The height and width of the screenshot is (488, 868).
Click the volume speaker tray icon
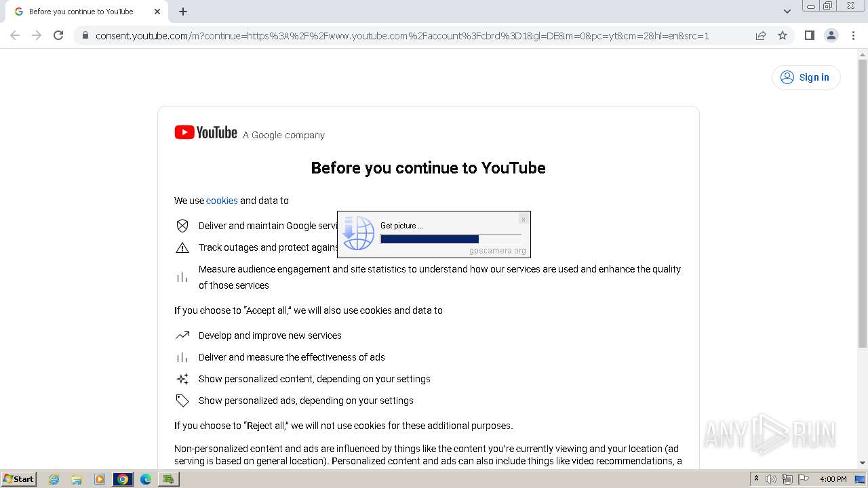pyautogui.click(x=771, y=479)
